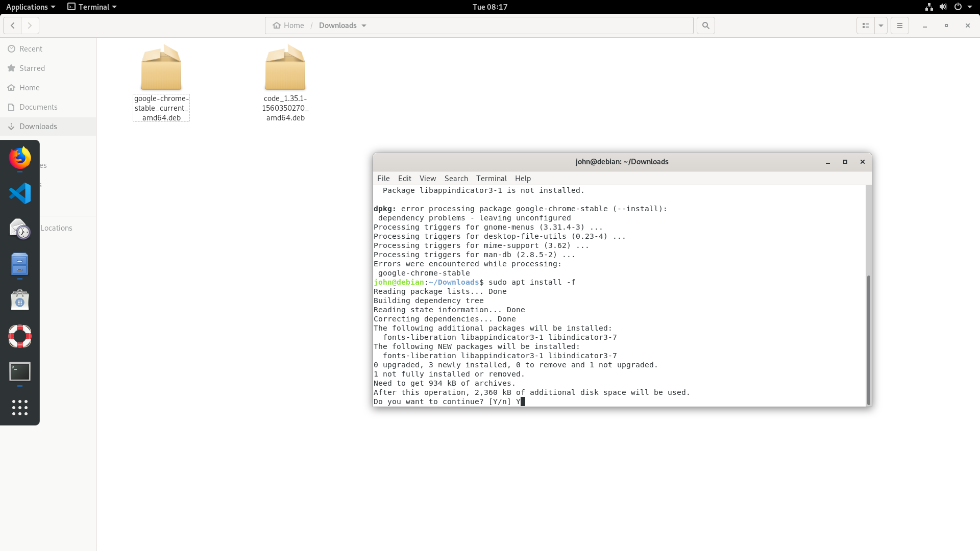
Task: Show all applications grid
Action: coord(20,407)
